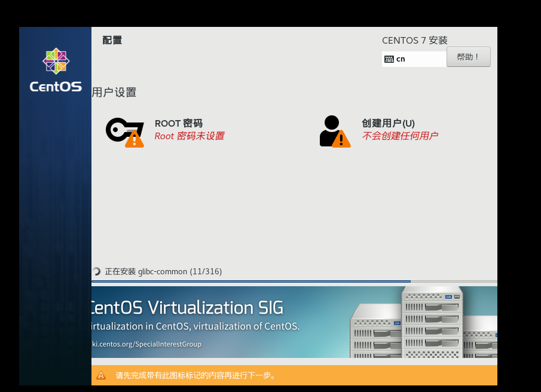Select the cn keyboard layout indicator

click(x=414, y=59)
